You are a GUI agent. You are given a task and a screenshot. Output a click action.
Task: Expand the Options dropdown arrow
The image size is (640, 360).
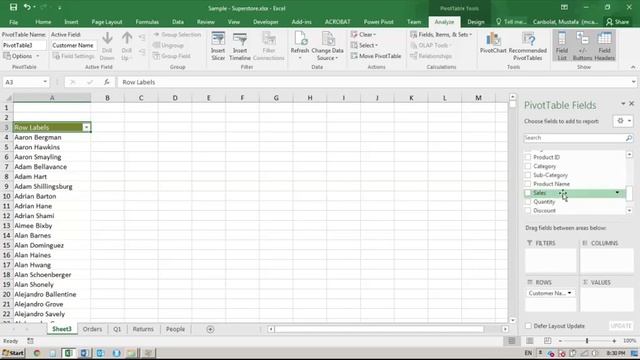(x=38, y=56)
